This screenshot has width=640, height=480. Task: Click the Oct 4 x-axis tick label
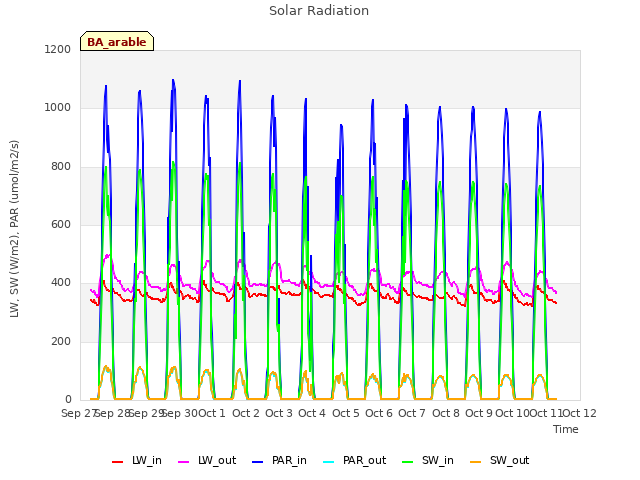pyautogui.click(x=312, y=413)
